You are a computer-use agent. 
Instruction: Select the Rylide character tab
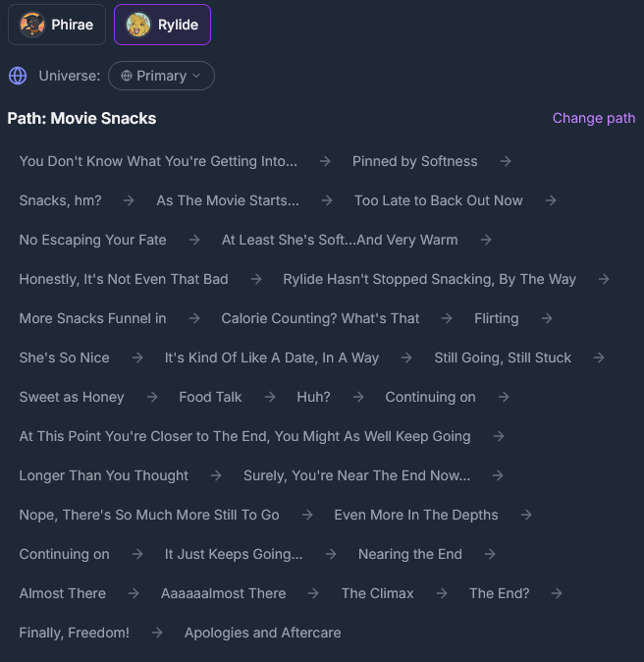coord(162,25)
